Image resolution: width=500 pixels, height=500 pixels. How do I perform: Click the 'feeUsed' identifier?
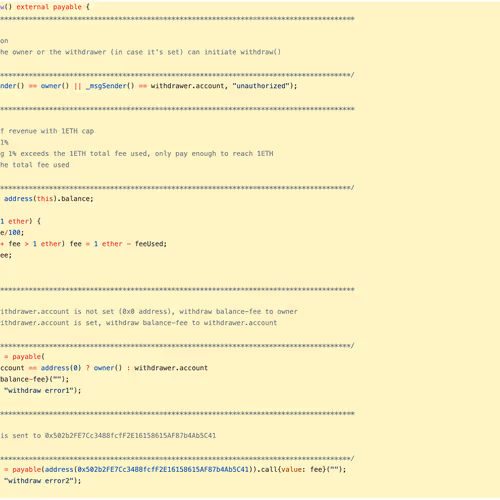pos(149,244)
